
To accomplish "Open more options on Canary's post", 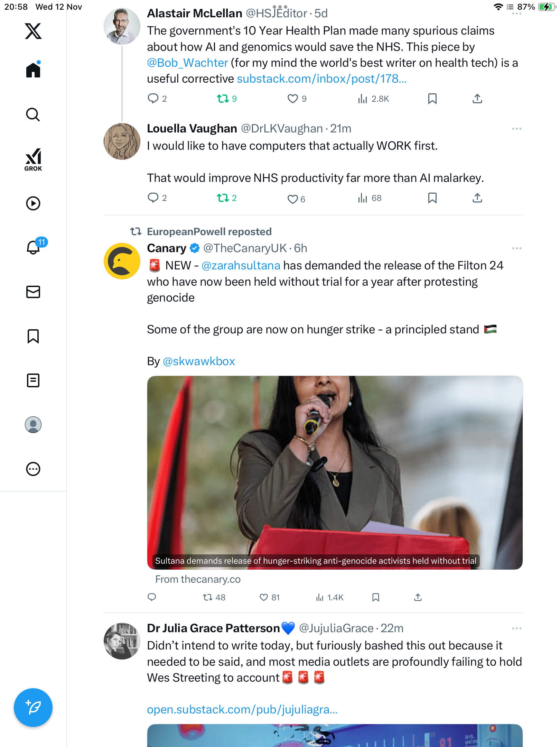I will click(516, 248).
